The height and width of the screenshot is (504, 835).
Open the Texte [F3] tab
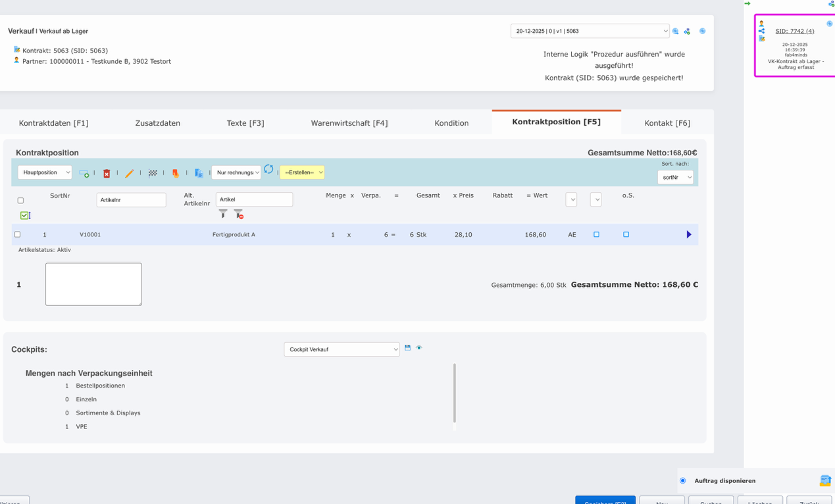(245, 122)
